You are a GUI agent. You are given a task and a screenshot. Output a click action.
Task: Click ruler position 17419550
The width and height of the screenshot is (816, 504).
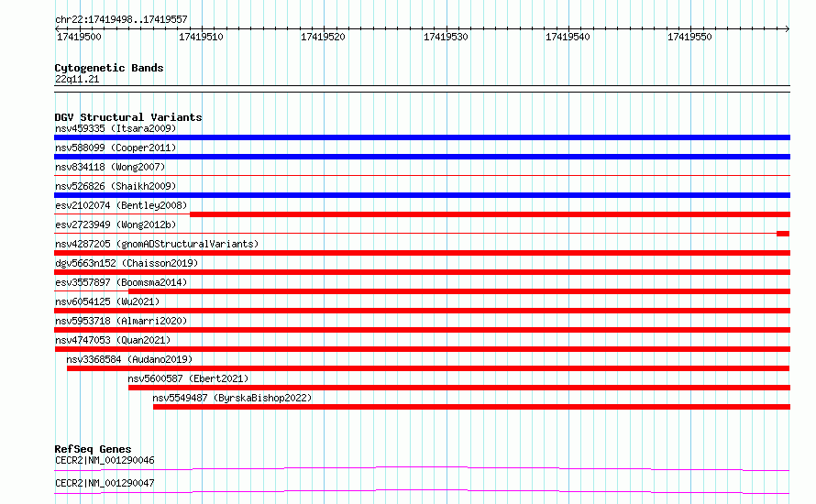(689, 37)
